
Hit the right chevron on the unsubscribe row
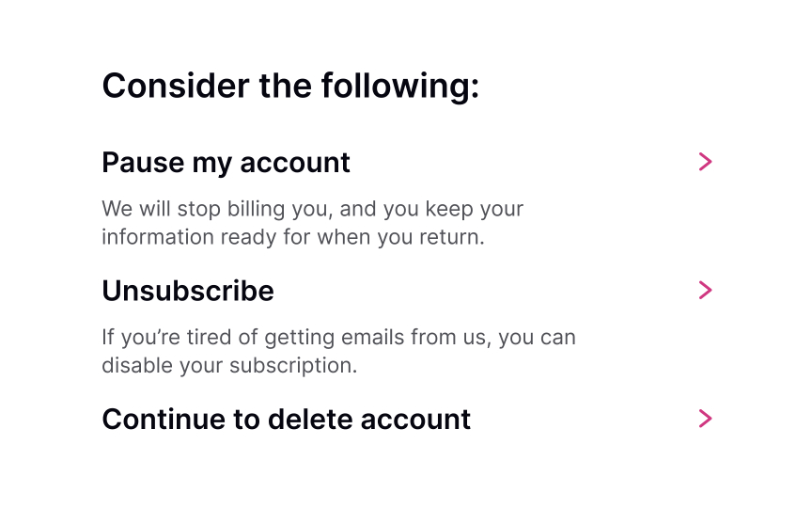click(x=706, y=290)
